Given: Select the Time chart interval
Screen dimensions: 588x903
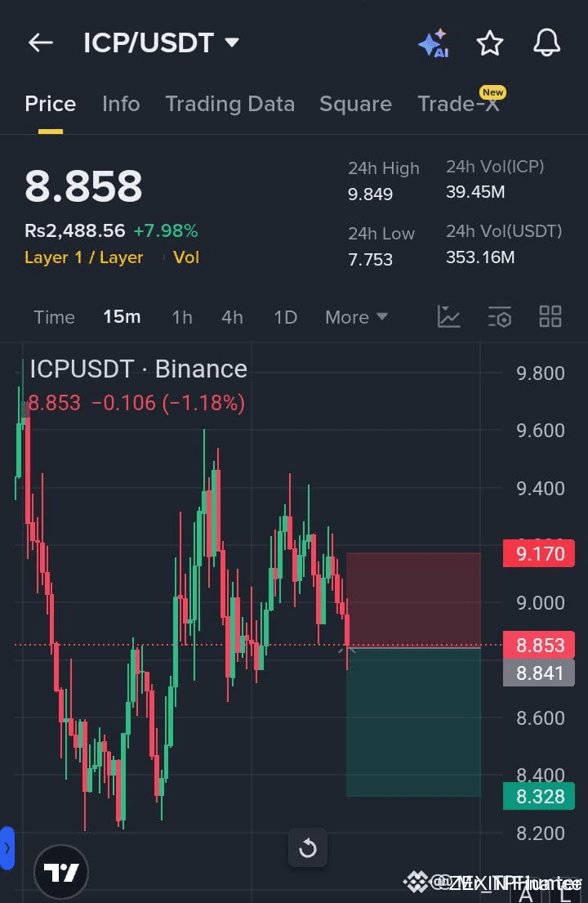Looking at the screenshot, I should [54, 317].
